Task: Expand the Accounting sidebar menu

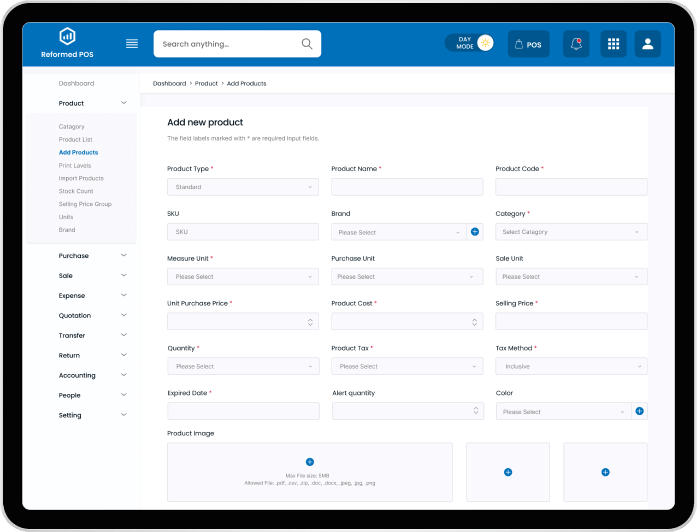Action: [93, 376]
